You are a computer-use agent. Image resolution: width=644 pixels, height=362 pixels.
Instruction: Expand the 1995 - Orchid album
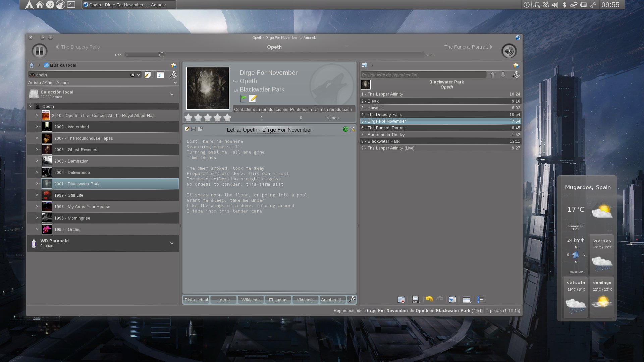coord(37,229)
